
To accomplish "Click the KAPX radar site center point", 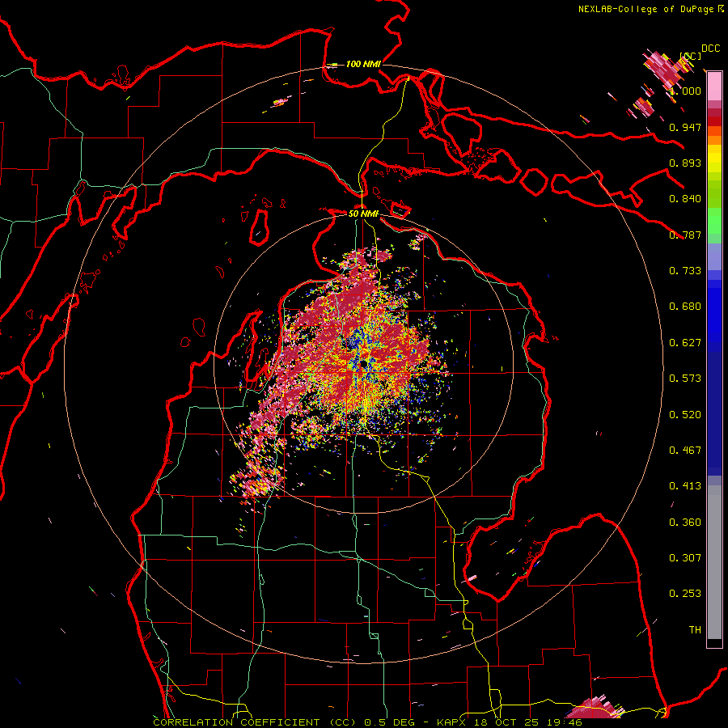I will click(363, 364).
